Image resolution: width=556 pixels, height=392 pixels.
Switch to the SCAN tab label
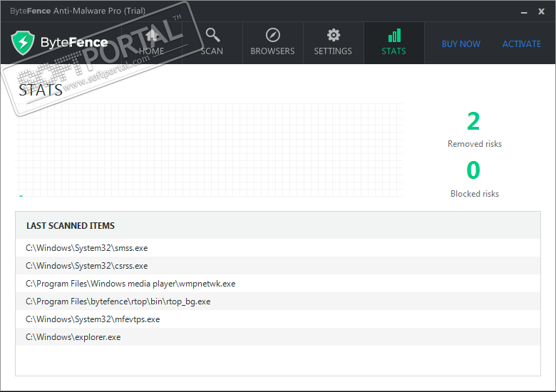[212, 51]
